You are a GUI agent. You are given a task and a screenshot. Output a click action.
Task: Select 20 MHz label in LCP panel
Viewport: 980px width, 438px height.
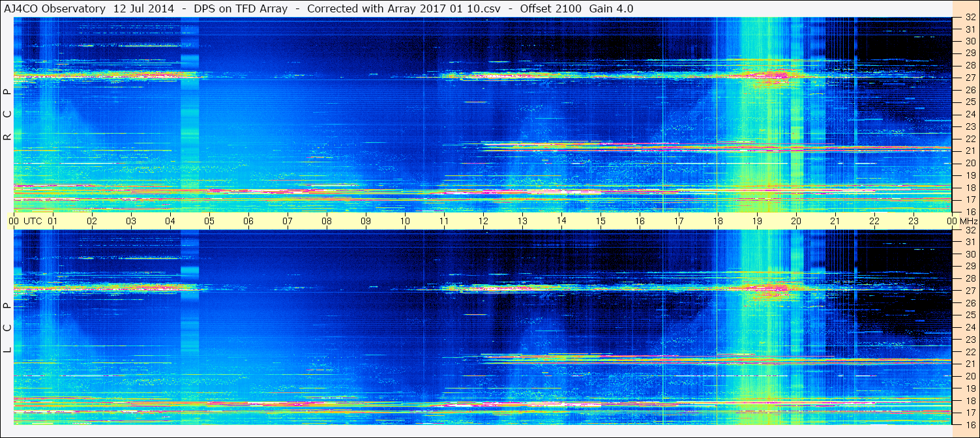970,376
